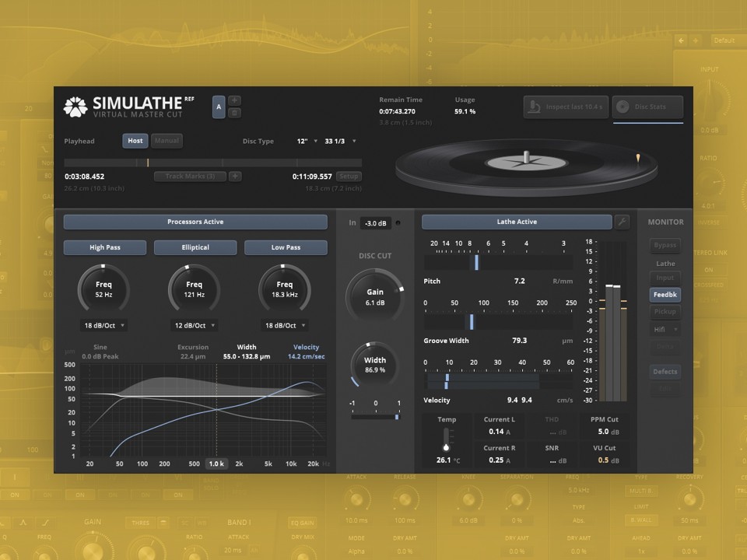Click the Setup button
Screen dimensions: 747x560
(x=349, y=177)
